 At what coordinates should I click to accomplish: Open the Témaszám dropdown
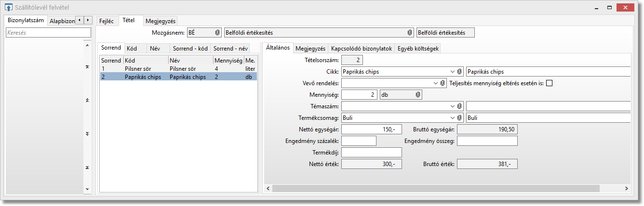(x=452, y=106)
